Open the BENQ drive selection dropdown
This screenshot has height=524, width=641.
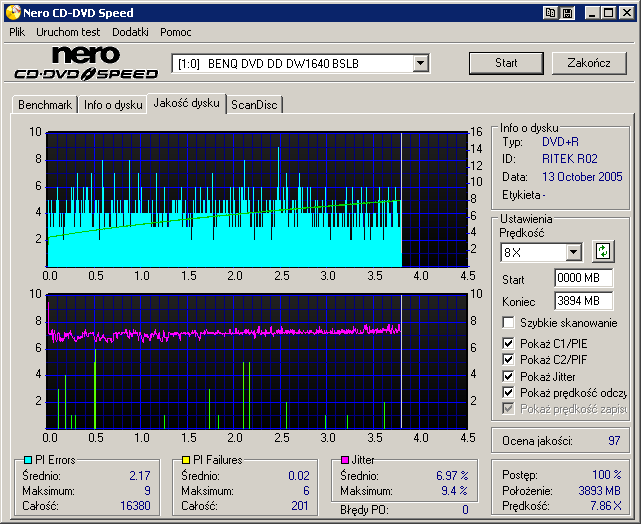tap(420, 64)
